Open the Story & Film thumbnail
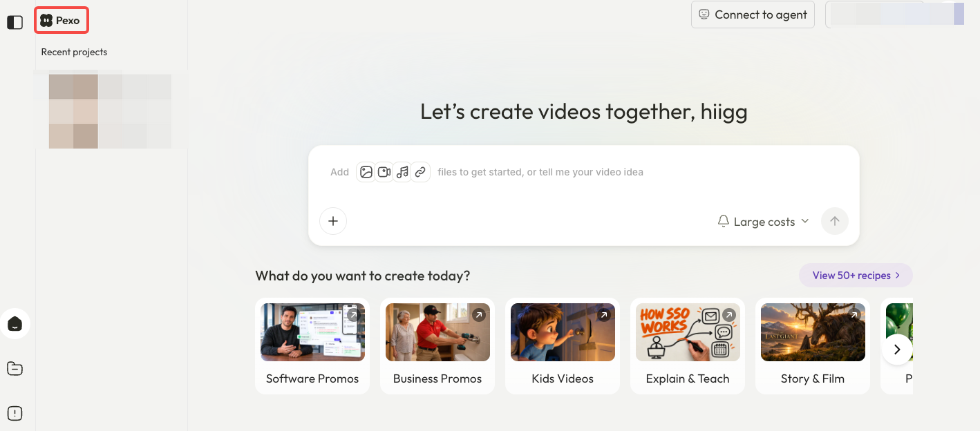This screenshot has height=431, width=980. tap(813, 332)
